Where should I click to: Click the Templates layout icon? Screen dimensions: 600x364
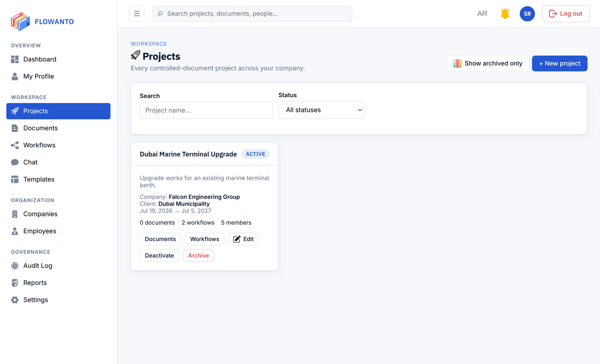pos(15,180)
